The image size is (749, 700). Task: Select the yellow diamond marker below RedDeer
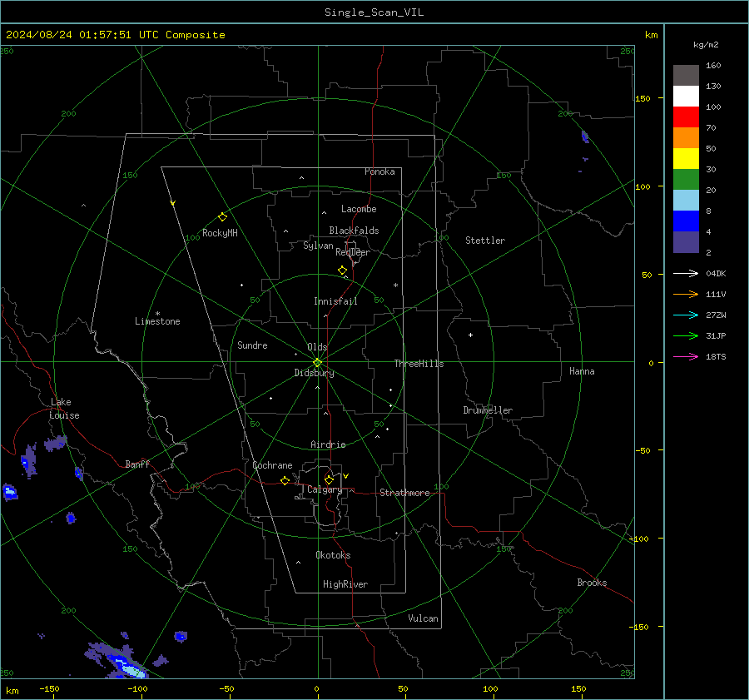click(342, 271)
